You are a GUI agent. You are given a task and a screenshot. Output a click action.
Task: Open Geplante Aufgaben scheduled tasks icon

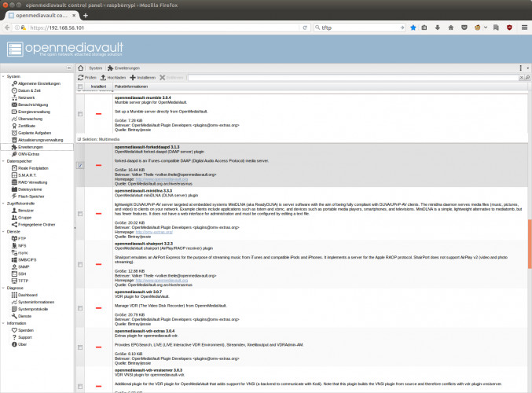(x=14, y=133)
